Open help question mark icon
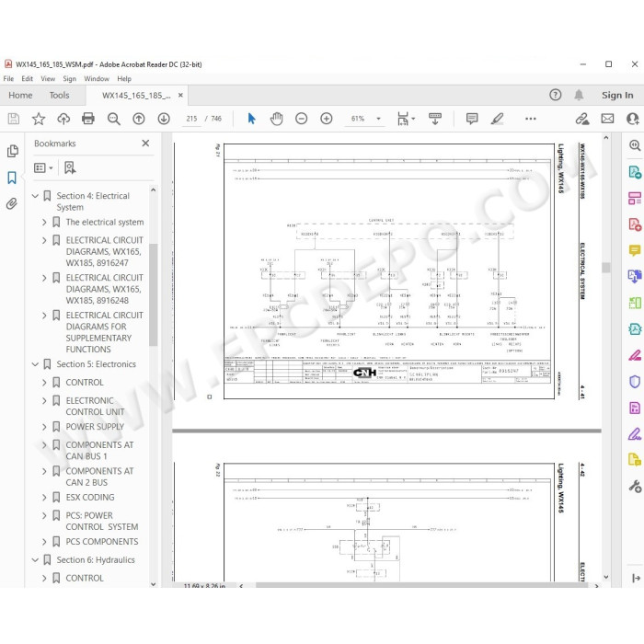The width and height of the screenshot is (644, 644). click(556, 95)
